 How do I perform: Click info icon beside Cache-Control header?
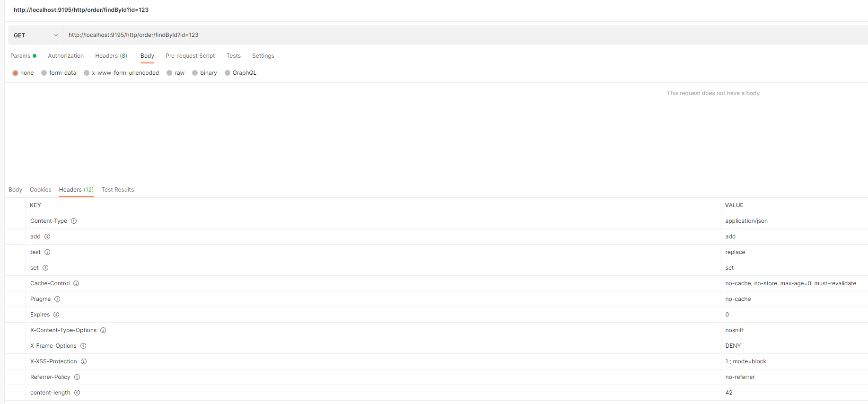click(x=76, y=283)
